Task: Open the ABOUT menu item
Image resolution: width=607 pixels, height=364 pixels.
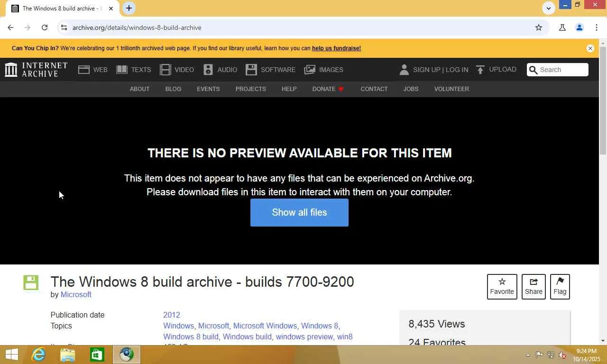Action: click(x=140, y=89)
